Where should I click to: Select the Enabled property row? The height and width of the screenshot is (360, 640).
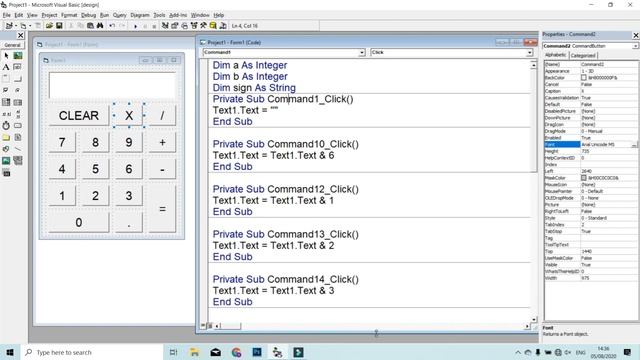[x=591, y=138]
